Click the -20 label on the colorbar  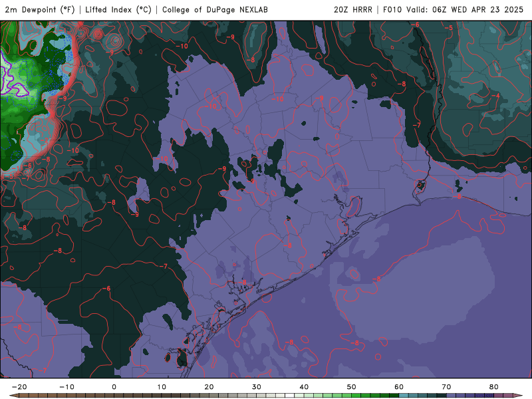pyautogui.click(x=19, y=387)
